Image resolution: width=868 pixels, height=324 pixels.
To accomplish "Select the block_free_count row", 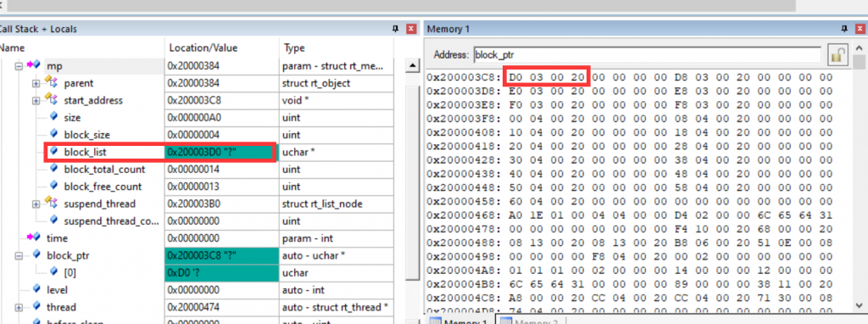I will 197,187.
